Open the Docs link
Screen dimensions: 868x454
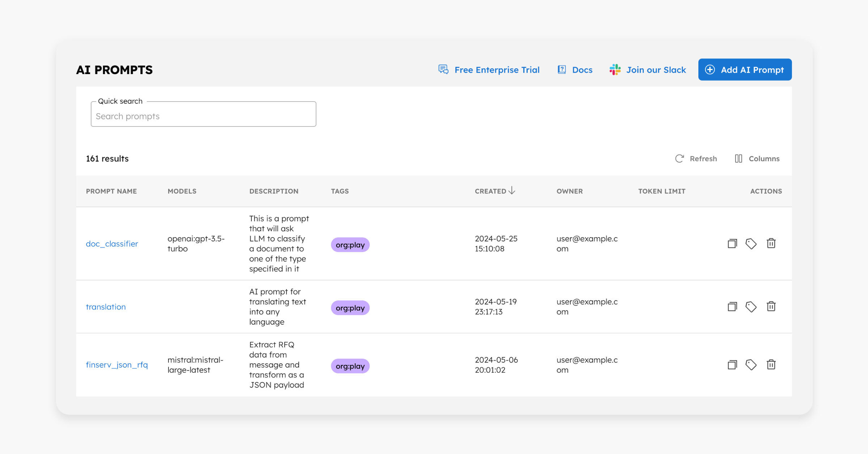[x=575, y=70]
